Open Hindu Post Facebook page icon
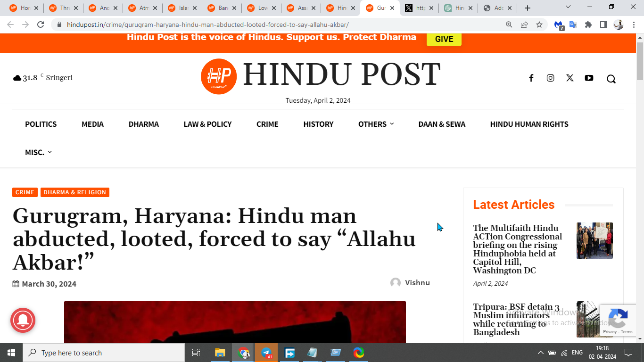 point(531,78)
